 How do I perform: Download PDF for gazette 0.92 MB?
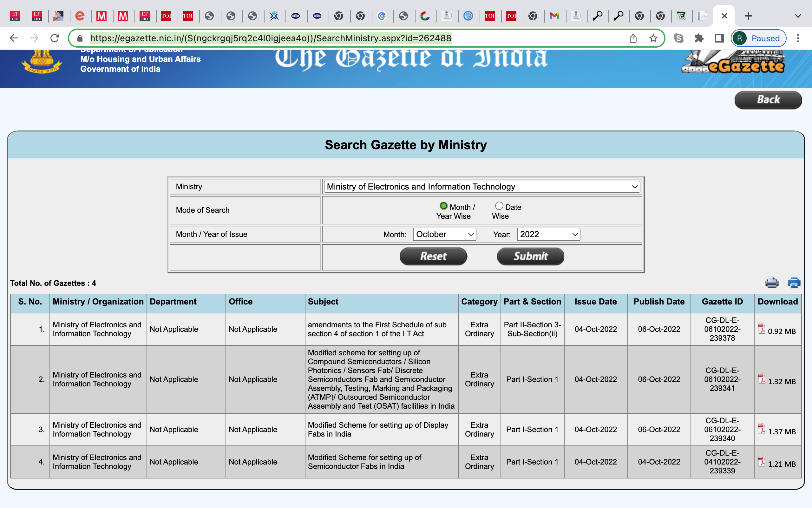762,329
